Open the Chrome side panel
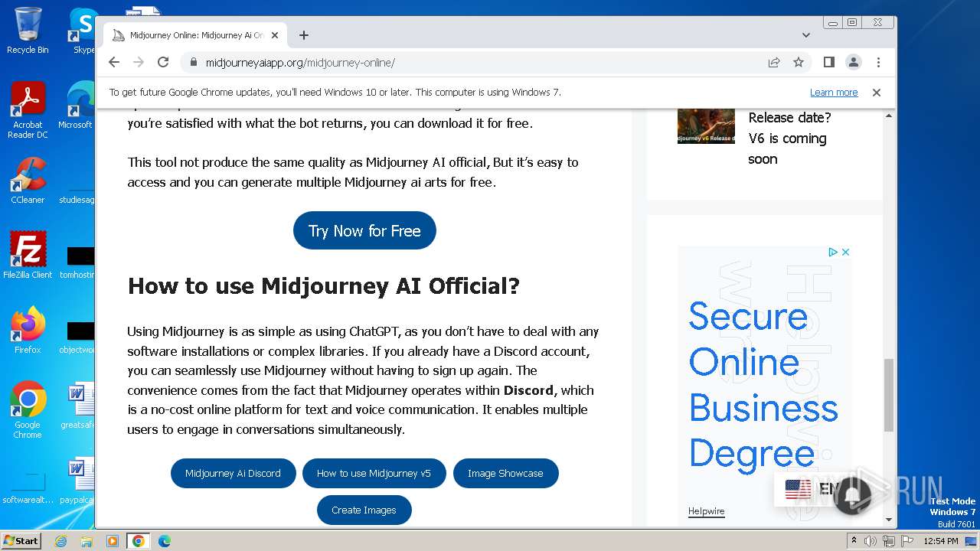 click(828, 62)
